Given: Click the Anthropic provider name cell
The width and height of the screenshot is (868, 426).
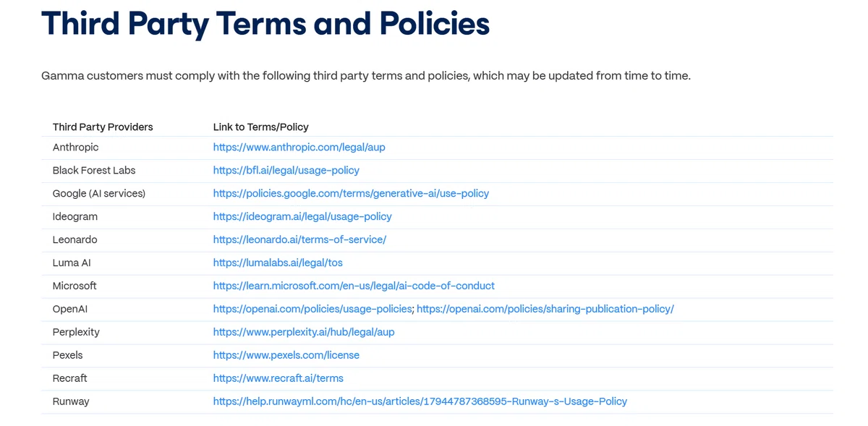Looking at the screenshot, I should click(75, 147).
